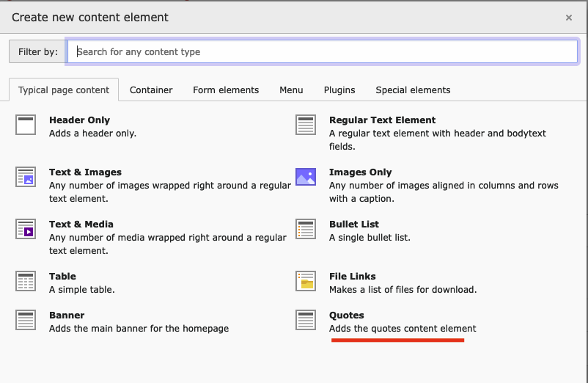Switch to the Menu tab

291,90
